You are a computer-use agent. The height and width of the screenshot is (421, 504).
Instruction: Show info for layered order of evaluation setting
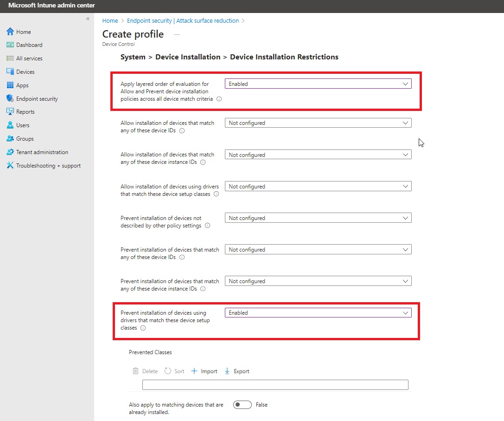(219, 99)
